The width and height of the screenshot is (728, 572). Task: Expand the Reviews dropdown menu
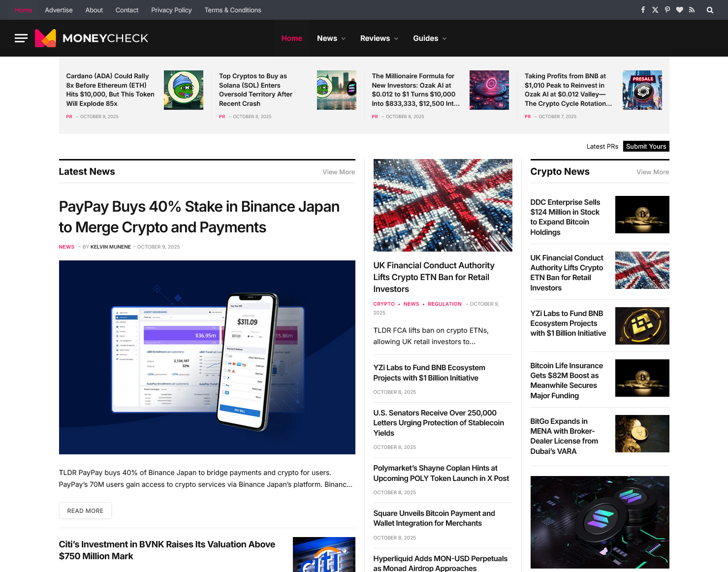[379, 38]
